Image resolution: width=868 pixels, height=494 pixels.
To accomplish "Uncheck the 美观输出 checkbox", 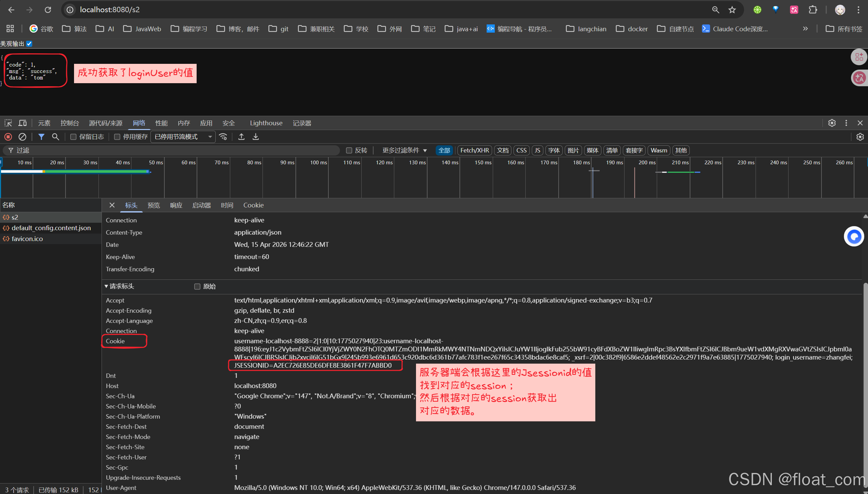I will (x=30, y=43).
